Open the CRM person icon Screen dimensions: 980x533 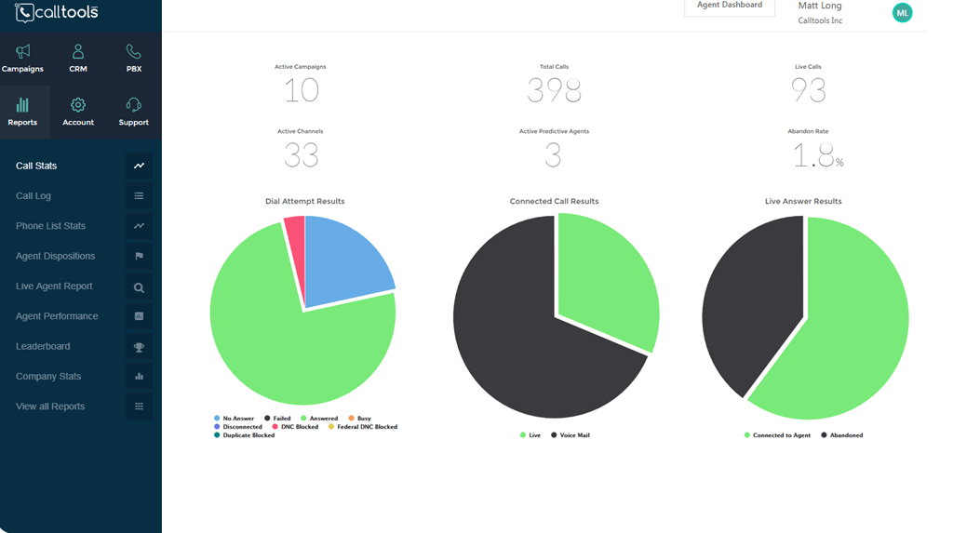[78, 51]
